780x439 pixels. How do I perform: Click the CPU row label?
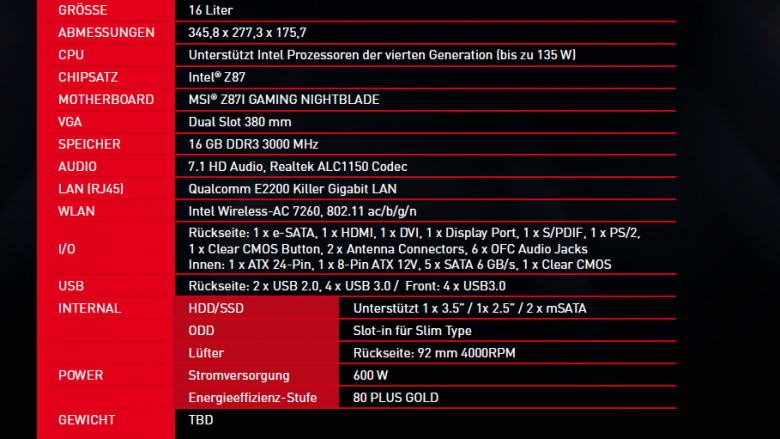[x=71, y=55]
